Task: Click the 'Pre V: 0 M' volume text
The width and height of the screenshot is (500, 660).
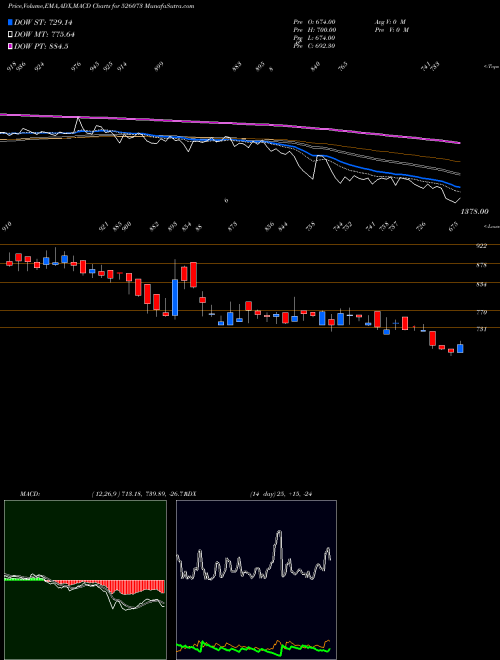Action: point(391,30)
